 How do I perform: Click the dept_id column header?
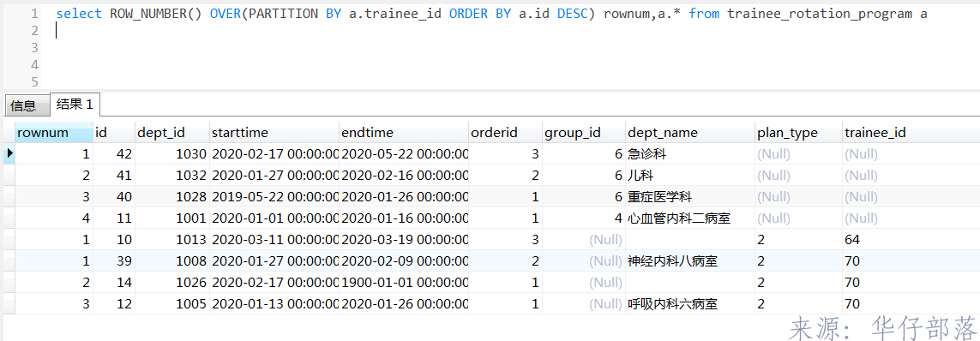[x=171, y=133]
